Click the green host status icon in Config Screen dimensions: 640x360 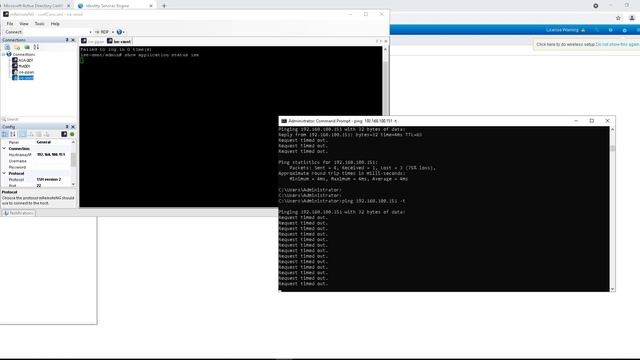pyautogui.click(x=72, y=134)
